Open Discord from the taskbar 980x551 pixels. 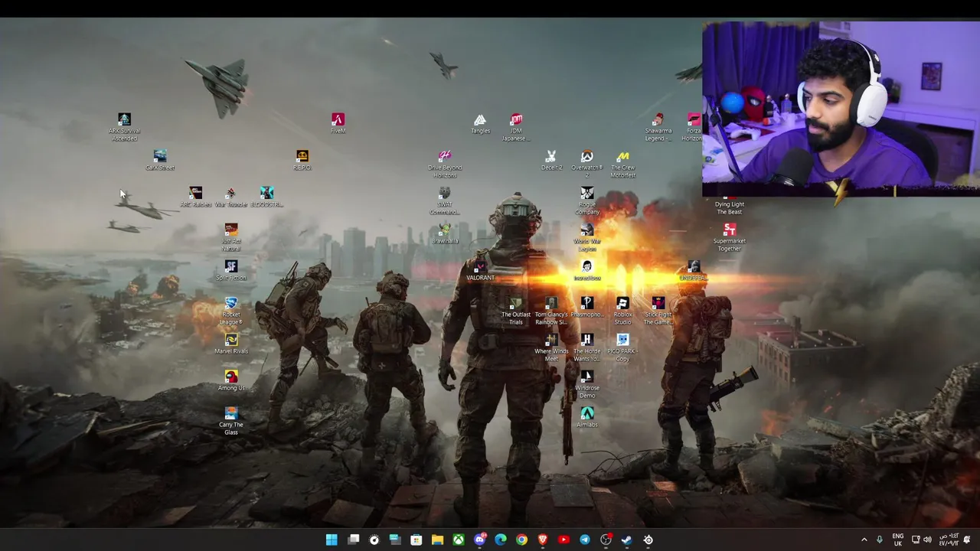(x=479, y=540)
